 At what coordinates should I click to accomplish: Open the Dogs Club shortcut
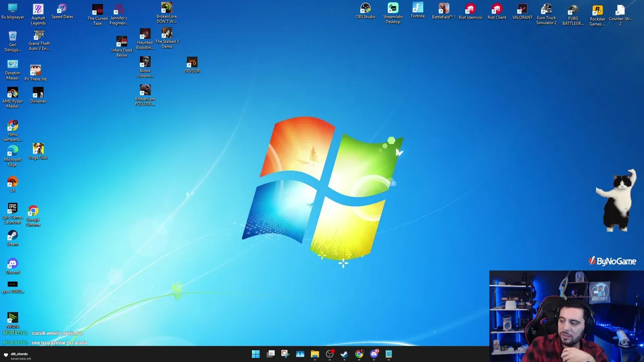[x=38, y=151]
